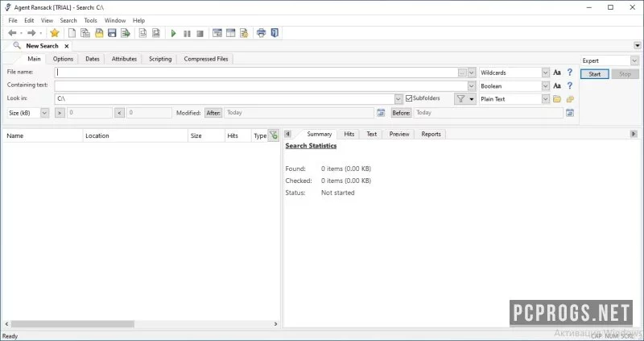Print results with the printer icon
The width and height of the screenshot is (644, 341).
[x=261, y=33]
